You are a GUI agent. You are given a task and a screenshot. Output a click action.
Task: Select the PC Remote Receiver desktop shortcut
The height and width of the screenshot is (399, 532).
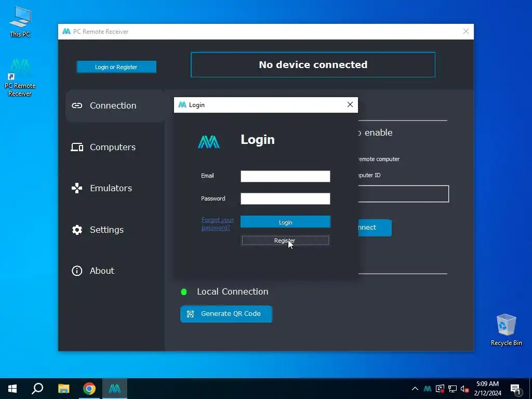(20, 78)
